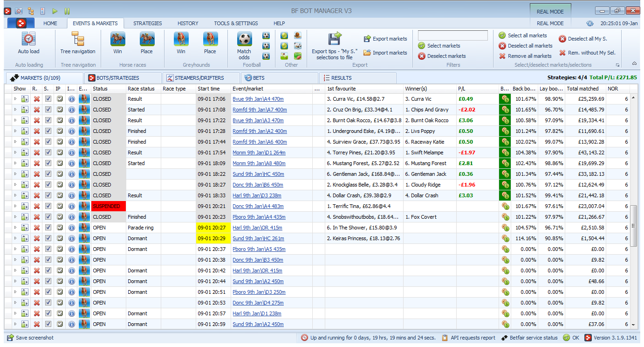644x347 pixels.
Task: Switch to the HOME ribbon tab
Action: click(x=50, y=23)
